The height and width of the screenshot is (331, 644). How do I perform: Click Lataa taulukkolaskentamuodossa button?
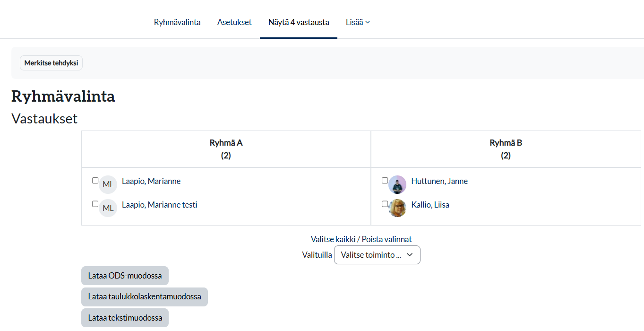tap(144, 297)
